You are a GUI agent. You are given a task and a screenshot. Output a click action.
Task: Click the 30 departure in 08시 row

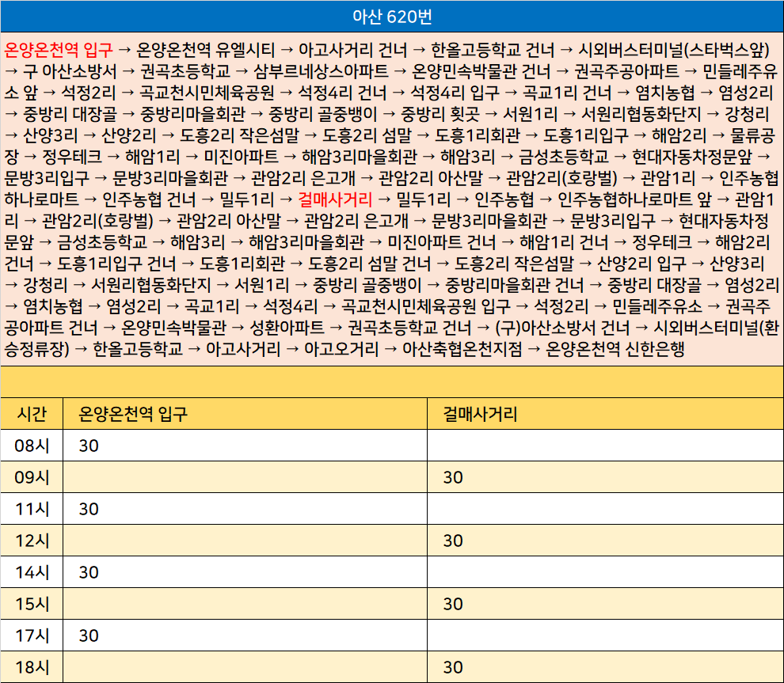[89, 445]
